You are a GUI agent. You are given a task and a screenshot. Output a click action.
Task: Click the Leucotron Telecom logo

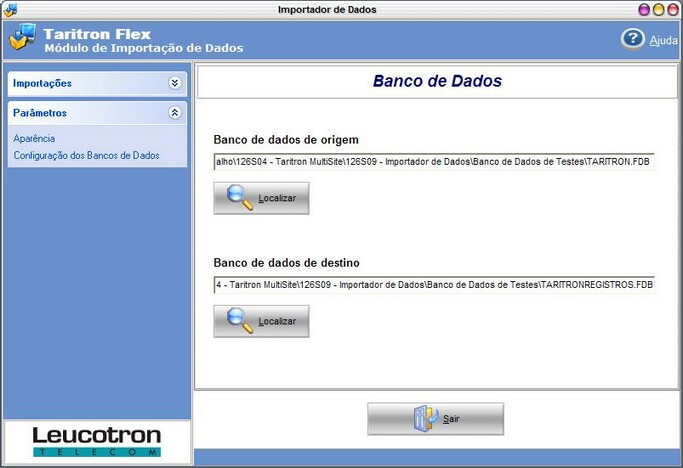97,441
